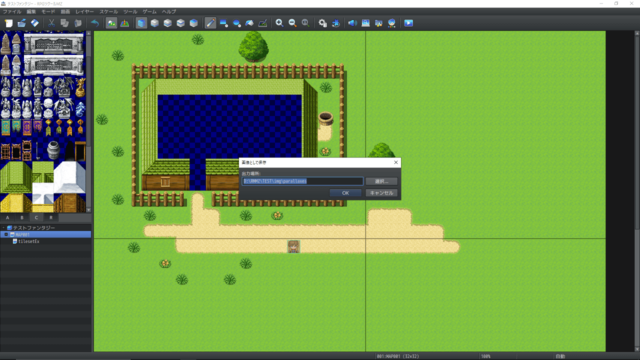The image size is (640, 360).
Task: Select the layer 2 cube icon
Action: (x=167, y=23)
